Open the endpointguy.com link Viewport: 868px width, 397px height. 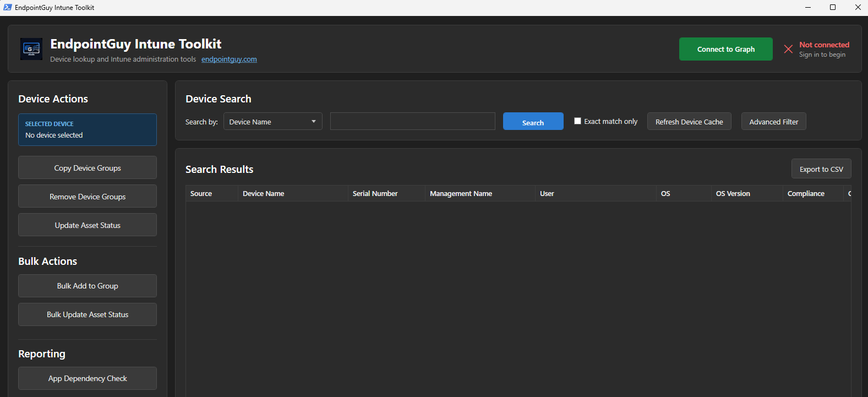tap(229, 59)
